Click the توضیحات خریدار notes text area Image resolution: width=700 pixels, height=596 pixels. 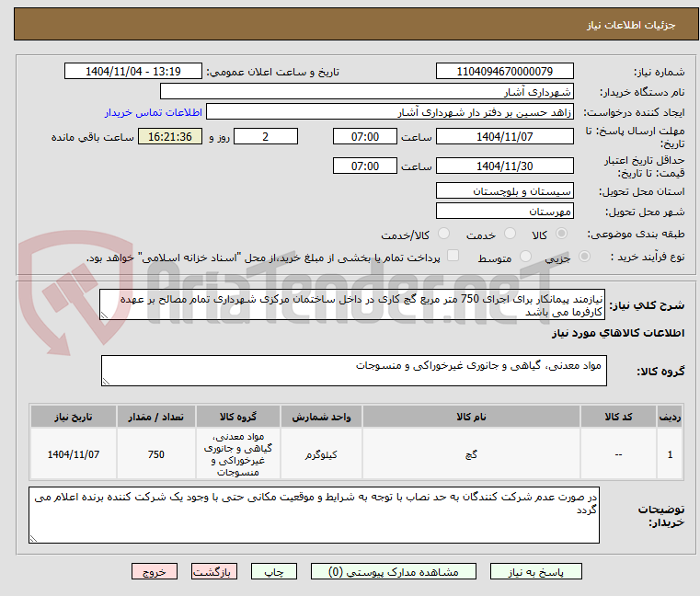click(x=314, y=515)
